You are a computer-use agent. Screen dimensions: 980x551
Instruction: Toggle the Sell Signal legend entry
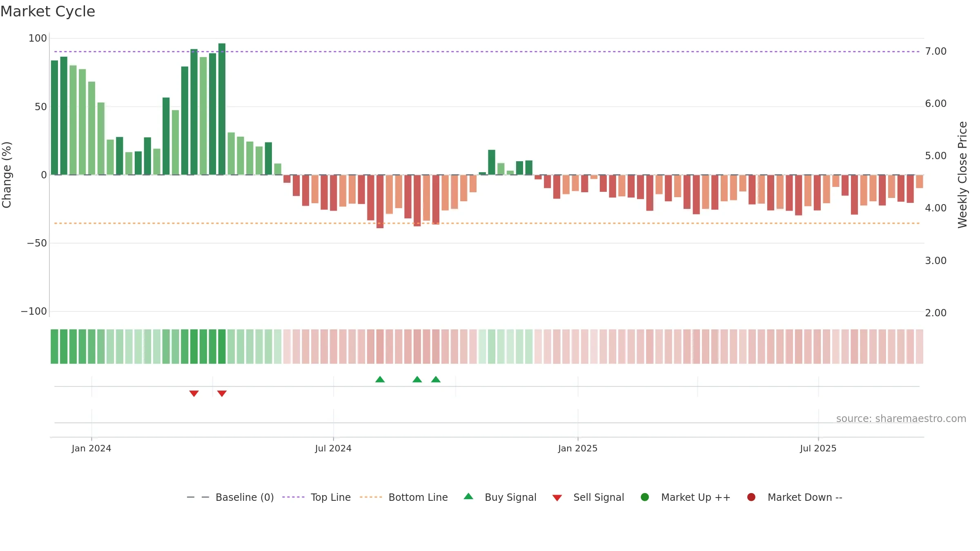[588, 497]
